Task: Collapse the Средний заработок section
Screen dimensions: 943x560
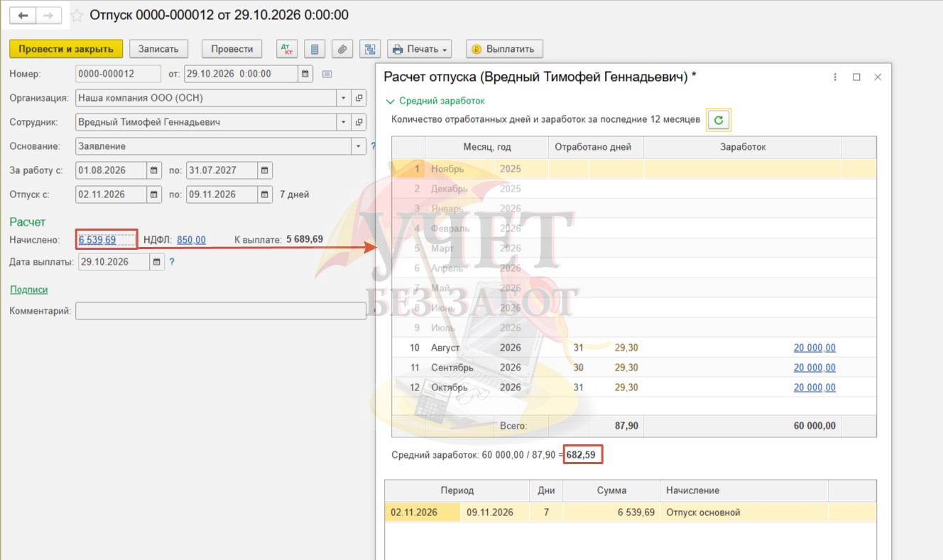Action: click(x=435, y=101)
